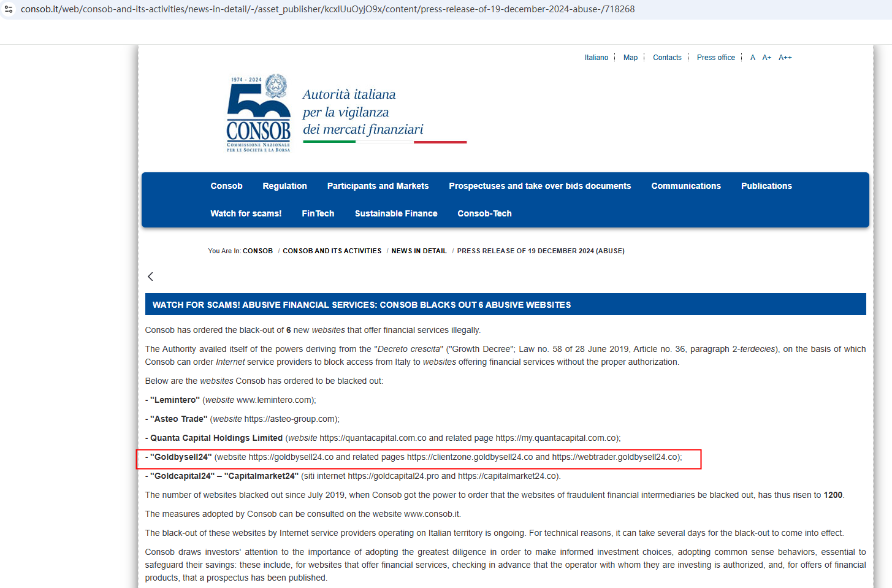Click the CONSOB 50th anniversary logo
The width and height of the screenshot is (892, 588).
(x=258, y=113)
